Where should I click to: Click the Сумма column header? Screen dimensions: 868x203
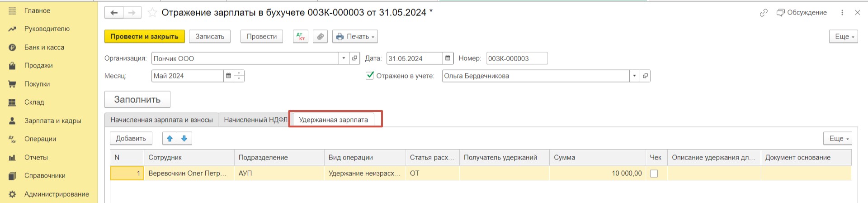point(597,157)
